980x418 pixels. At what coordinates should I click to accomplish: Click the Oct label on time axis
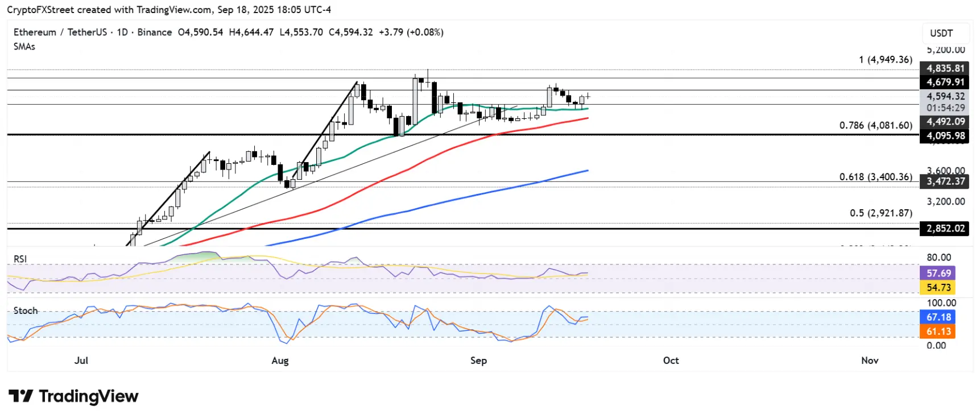671,361
